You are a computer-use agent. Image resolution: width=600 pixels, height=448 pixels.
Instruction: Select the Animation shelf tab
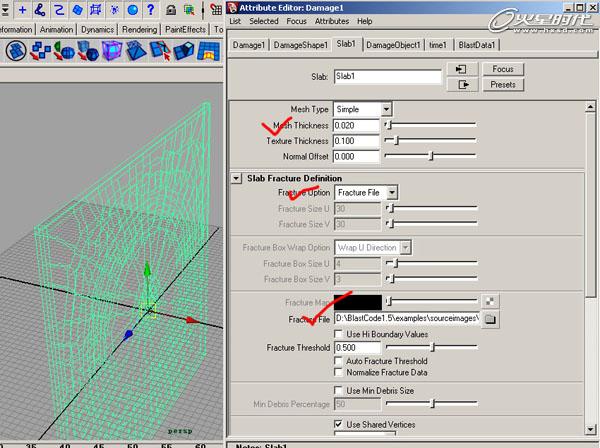point(56,29)
